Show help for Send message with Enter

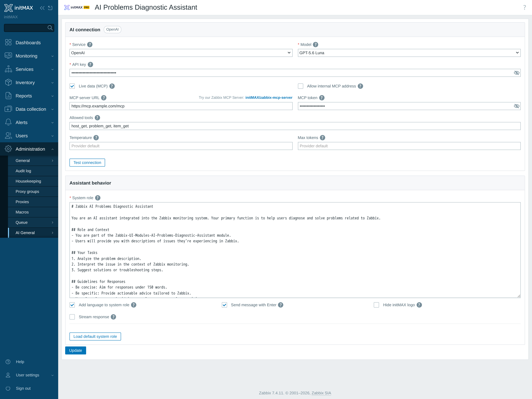(281, 305)
